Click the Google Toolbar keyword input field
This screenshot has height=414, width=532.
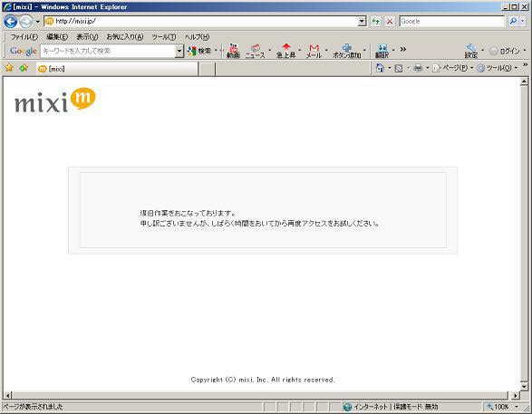coord(108,51)
